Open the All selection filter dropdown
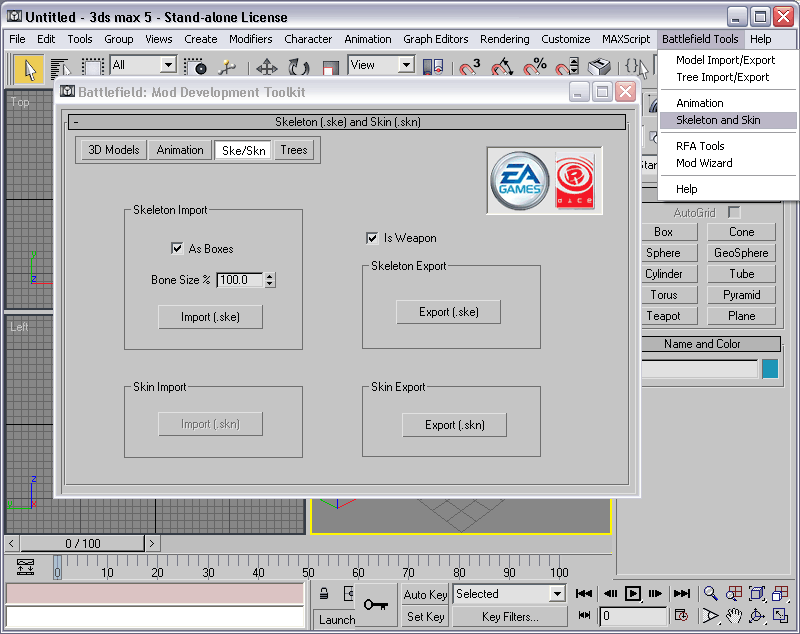Image resolution: width=800 pixels, height=634 pixels. tap(143, 65)
